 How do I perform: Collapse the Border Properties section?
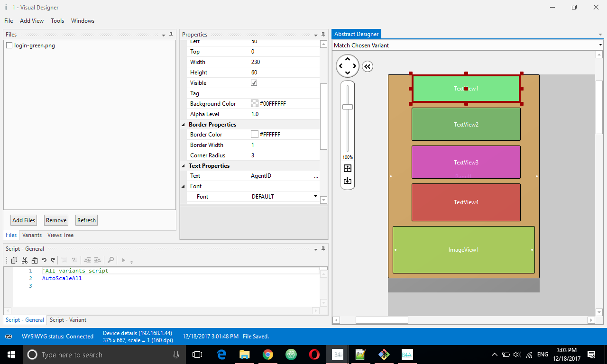184,125
